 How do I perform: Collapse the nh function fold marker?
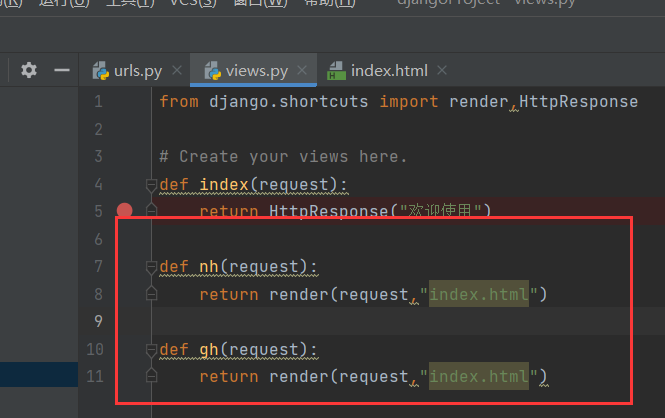pyautogui.click(x=151, y=267)
